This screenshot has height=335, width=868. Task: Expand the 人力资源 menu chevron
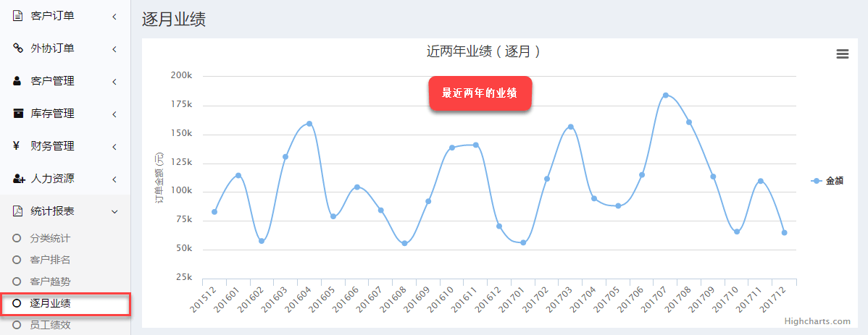click(114, 179)
